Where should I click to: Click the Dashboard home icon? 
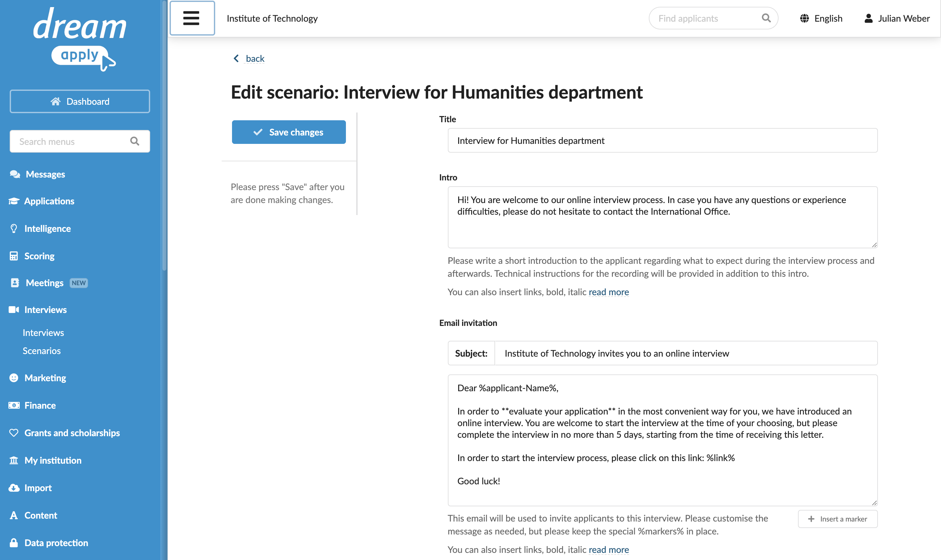(56, 101)
